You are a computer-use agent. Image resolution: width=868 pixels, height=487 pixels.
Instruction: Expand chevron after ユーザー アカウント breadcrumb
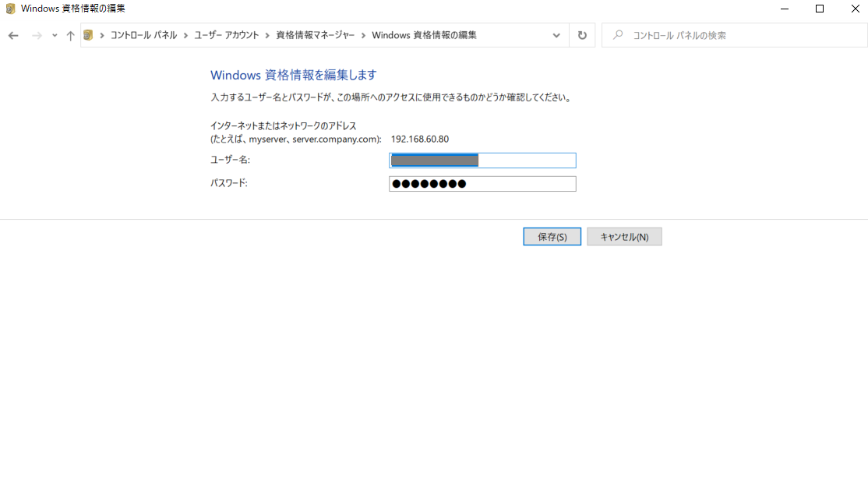coord(267,35)
